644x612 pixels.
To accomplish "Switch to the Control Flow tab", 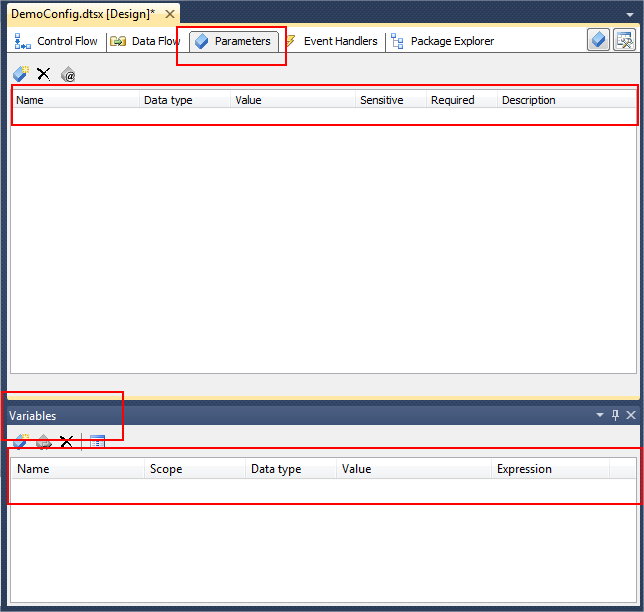I will pos(57,41).
